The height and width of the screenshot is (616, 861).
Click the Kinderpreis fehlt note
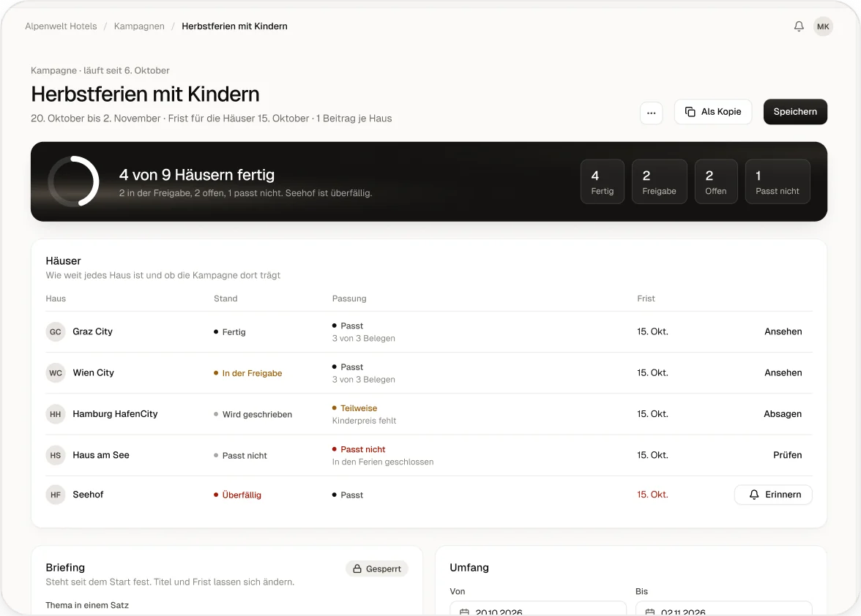tap(364, 421)
